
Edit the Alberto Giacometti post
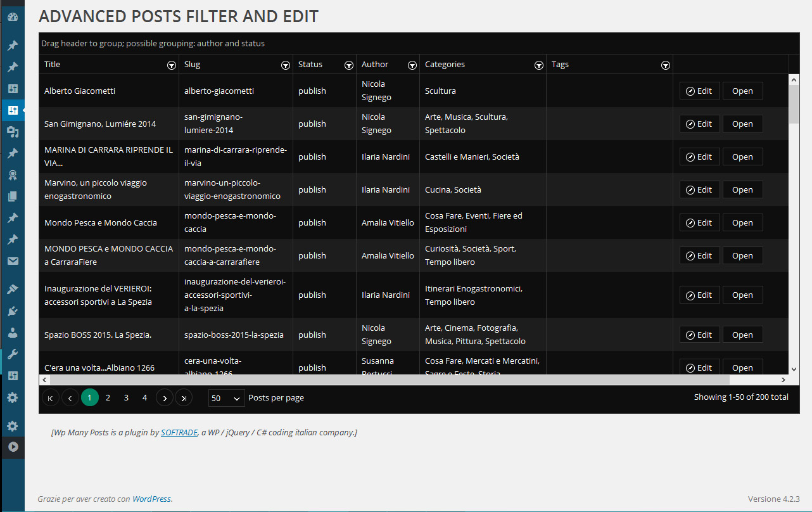coord(699,91)
